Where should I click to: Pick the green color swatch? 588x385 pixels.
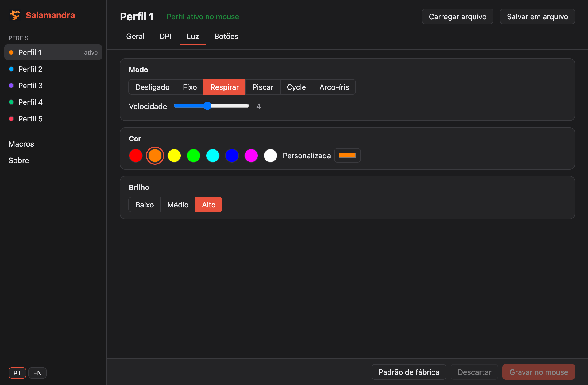[x=194, y=156]
